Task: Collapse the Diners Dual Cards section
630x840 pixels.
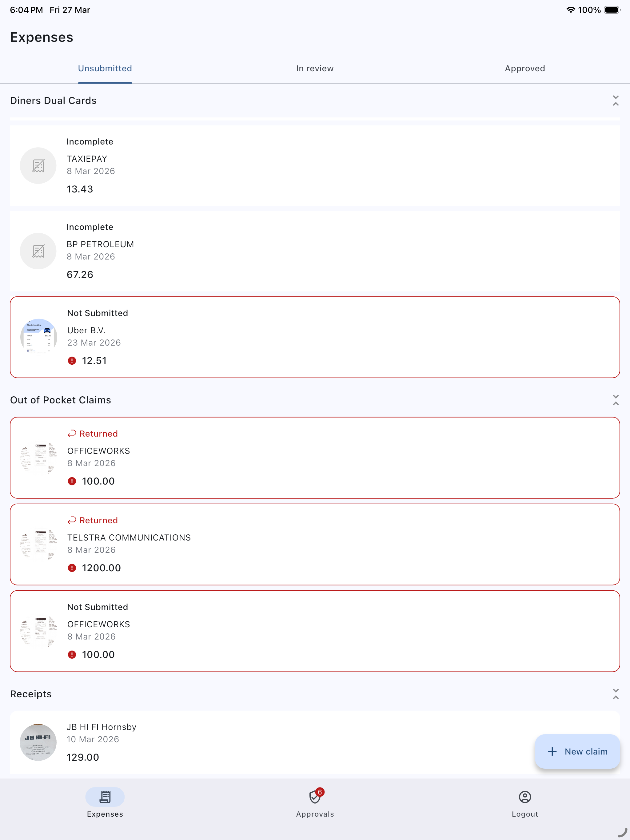Action: [616, 101]
